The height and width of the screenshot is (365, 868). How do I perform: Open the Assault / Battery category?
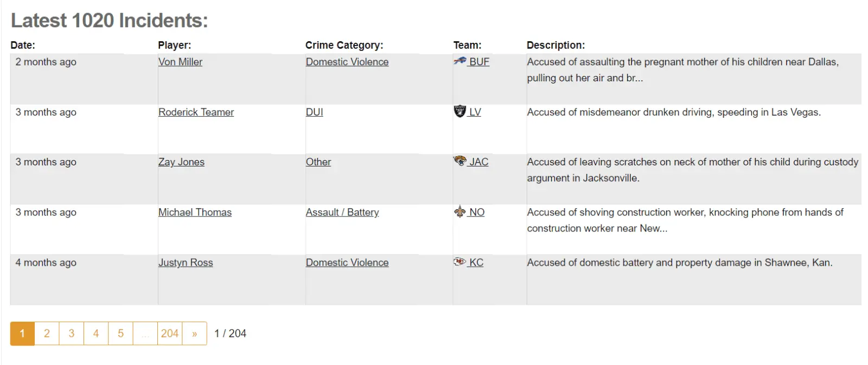point(342,213)
